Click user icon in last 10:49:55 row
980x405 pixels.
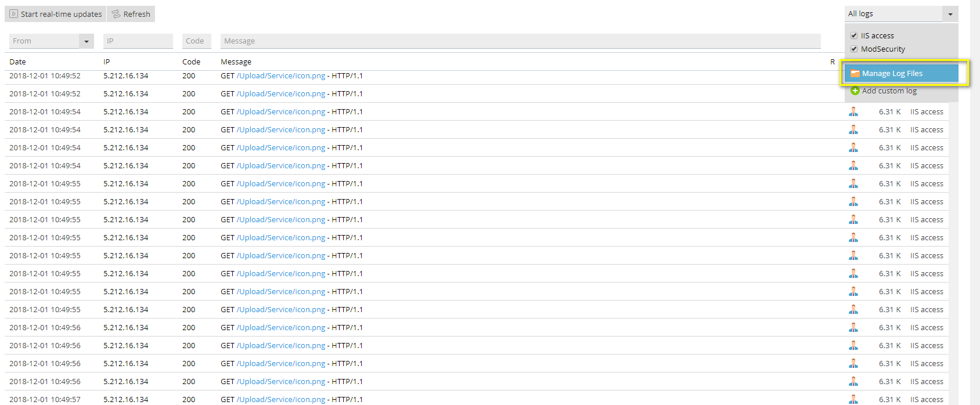click(x=853, y=309)
